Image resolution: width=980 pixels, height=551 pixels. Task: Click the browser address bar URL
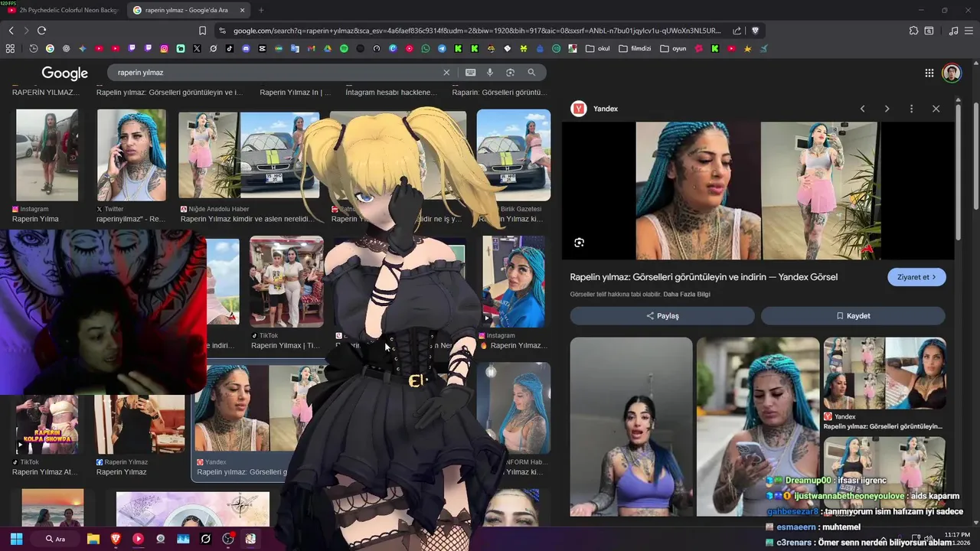coord(477,31)
